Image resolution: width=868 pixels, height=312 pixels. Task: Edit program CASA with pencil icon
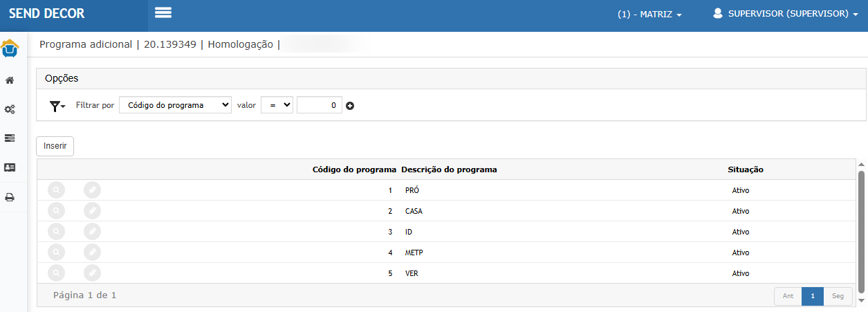[92, 211]
